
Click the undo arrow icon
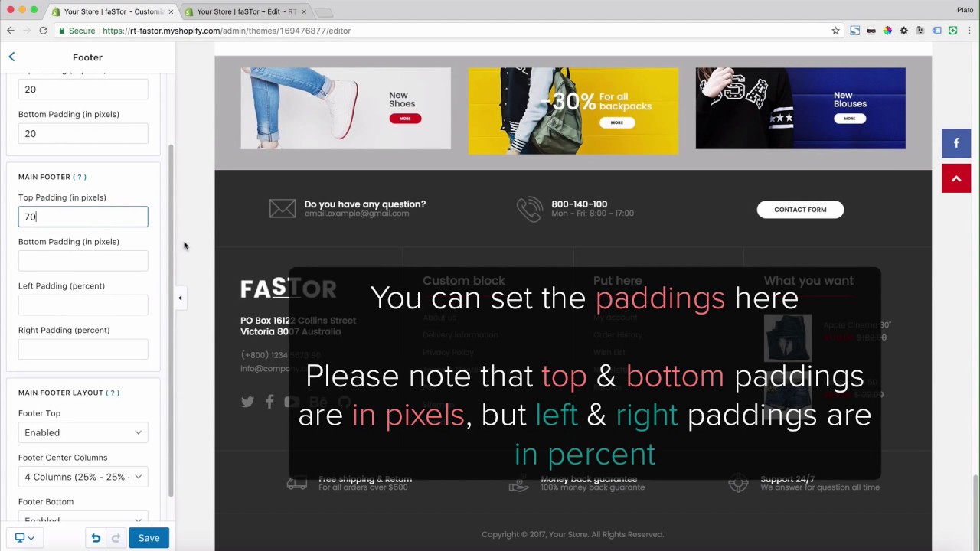coord(96,538)
